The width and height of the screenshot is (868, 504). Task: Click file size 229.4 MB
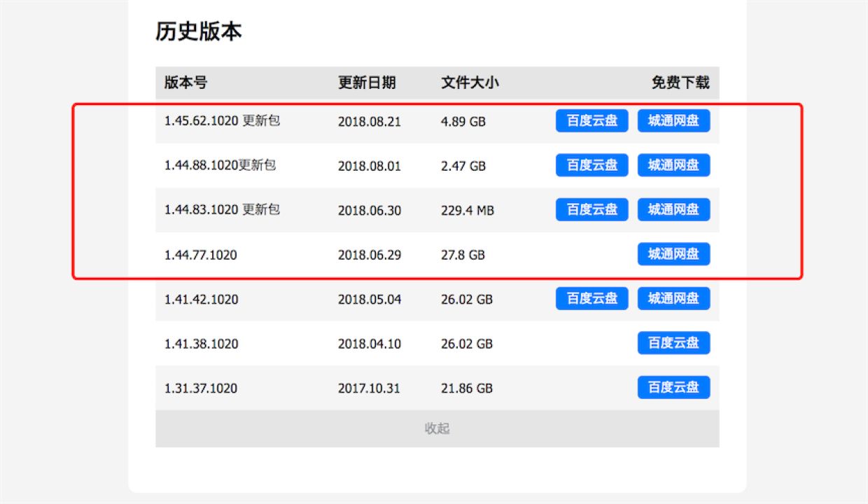pyautogui.click(x=468, y=210)
